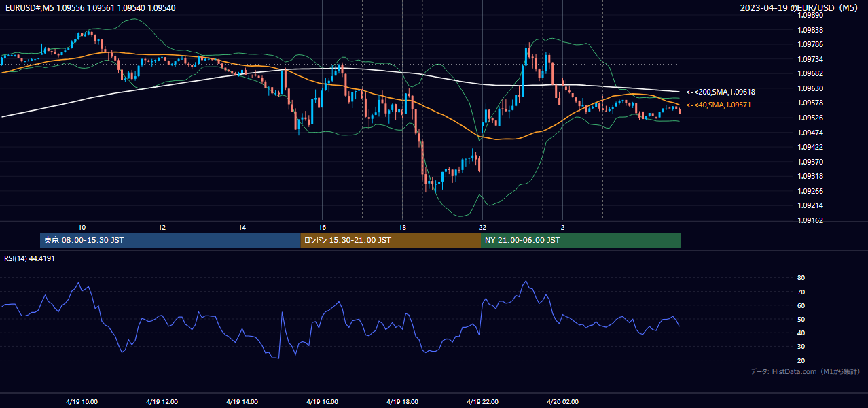Click the RSI scale value 20
The image size is (868, 408).
(801, 360)
